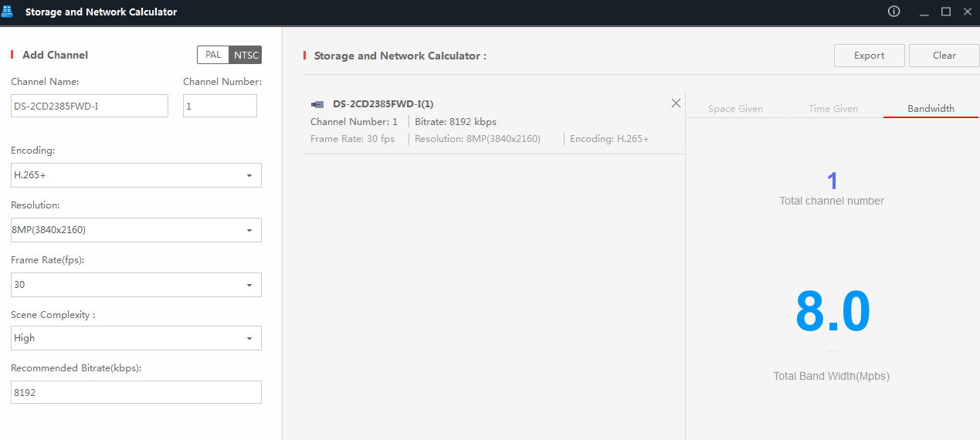
Task: Select the NTSC video standard
Action: coord(246,55)
